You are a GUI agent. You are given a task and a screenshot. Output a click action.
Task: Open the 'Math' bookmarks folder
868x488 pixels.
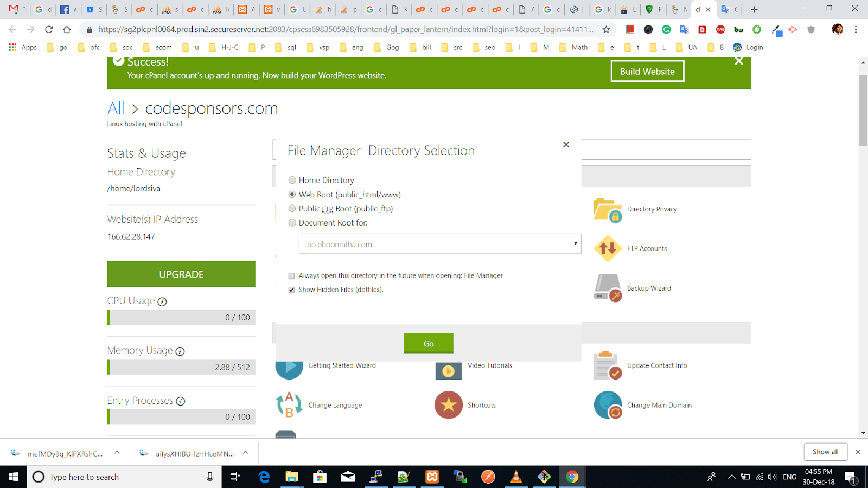[x=574, y=47]
